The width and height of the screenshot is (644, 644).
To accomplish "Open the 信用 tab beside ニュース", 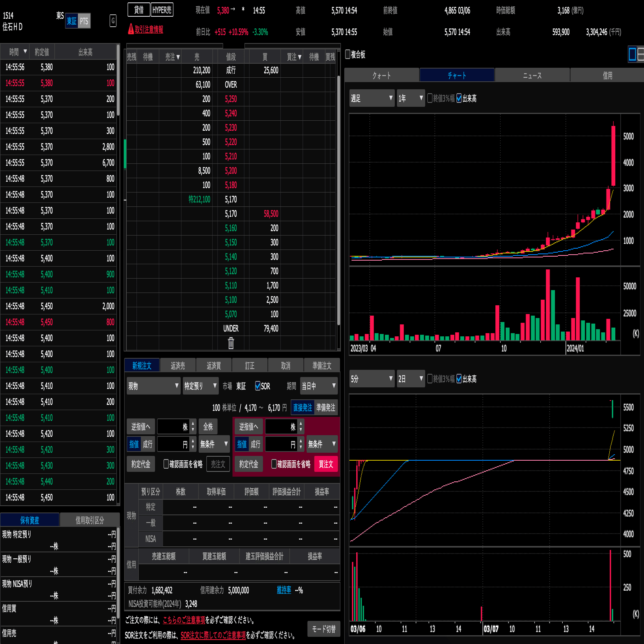I will [x=607, y=75].
